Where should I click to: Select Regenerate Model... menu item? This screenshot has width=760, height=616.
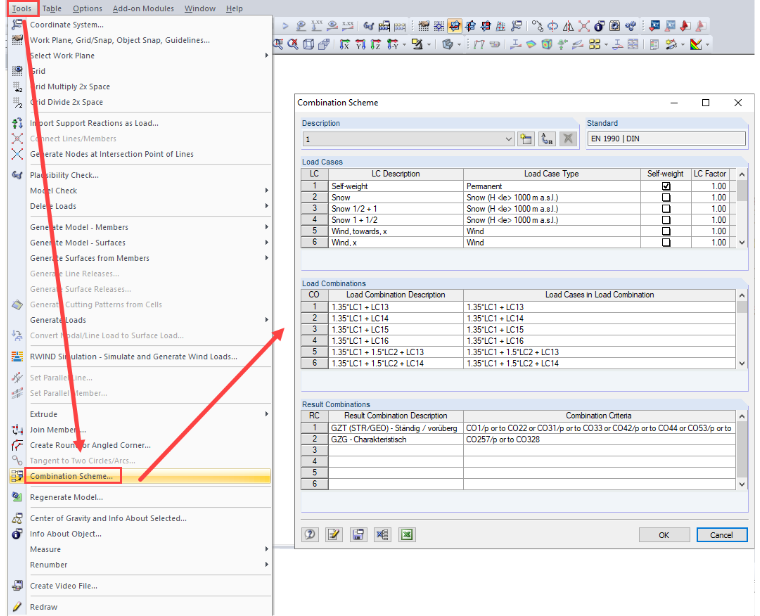click(141, 497)
